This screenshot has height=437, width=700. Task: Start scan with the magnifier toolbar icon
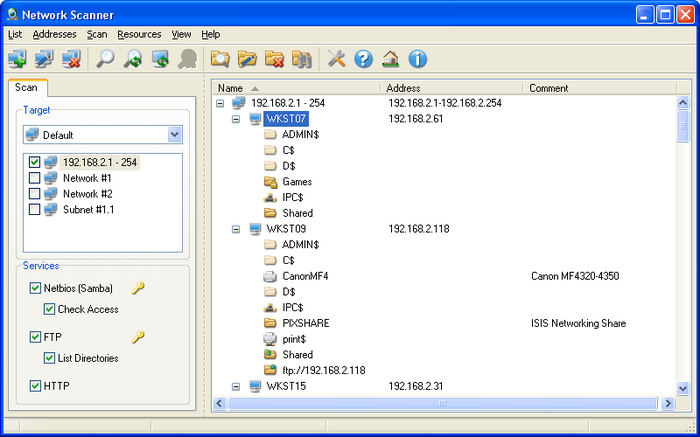point(105,59)
